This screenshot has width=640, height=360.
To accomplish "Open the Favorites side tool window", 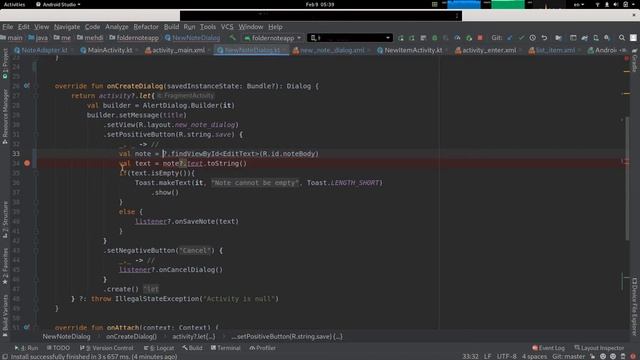I will (x=5, y=266).
